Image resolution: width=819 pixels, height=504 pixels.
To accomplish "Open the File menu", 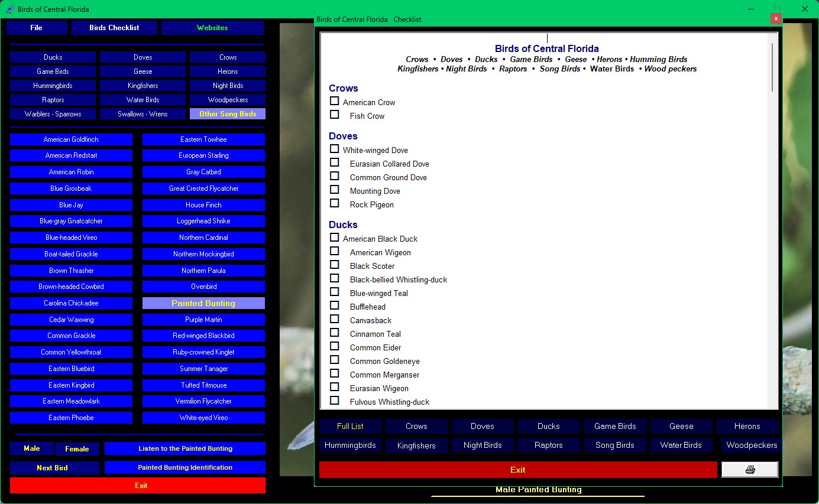I will click(37, 28).
